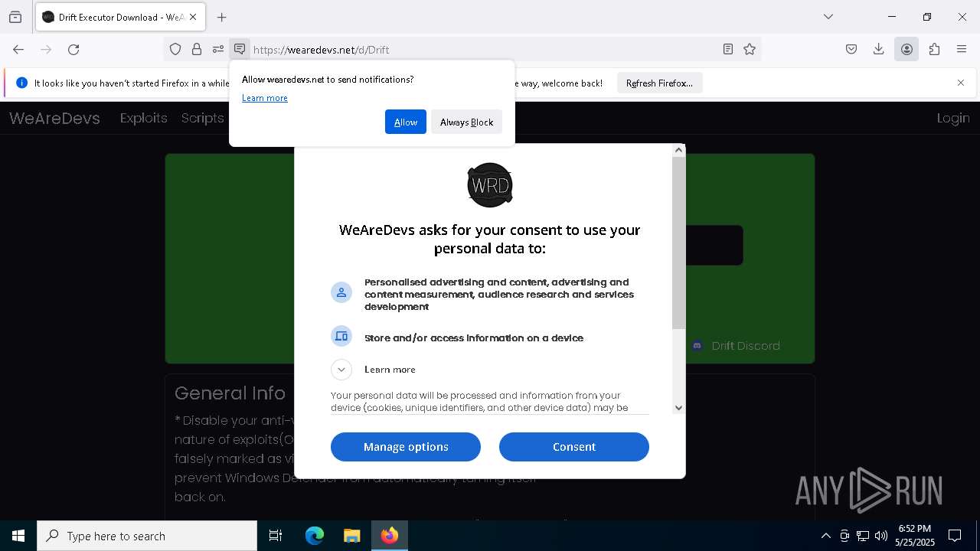980x551 pixels.
Task: Open the Exploits navigation menu
Action: pos(143,118)
